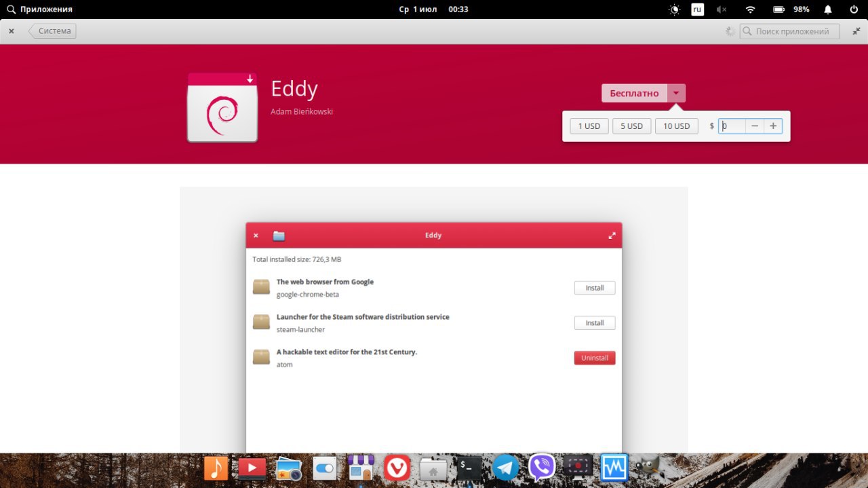Image resolution: width=868 pixels, height=488 pixels.
Task: Click the Eddy app title text
Action: [294, 89]
